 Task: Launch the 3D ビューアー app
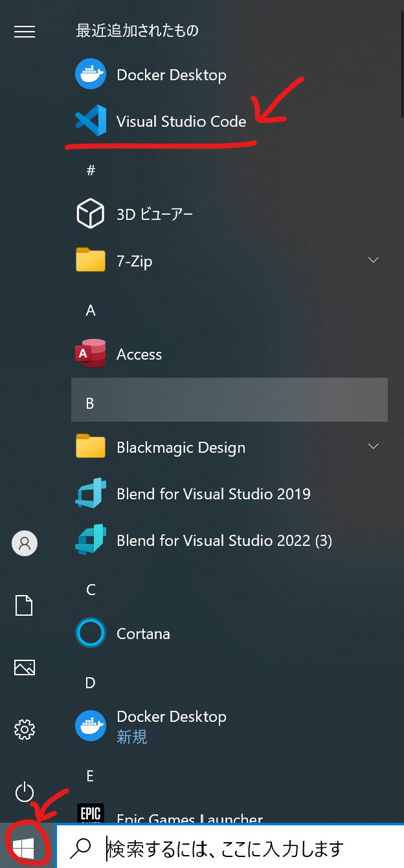pyautogui.click(x=154, y=215)
